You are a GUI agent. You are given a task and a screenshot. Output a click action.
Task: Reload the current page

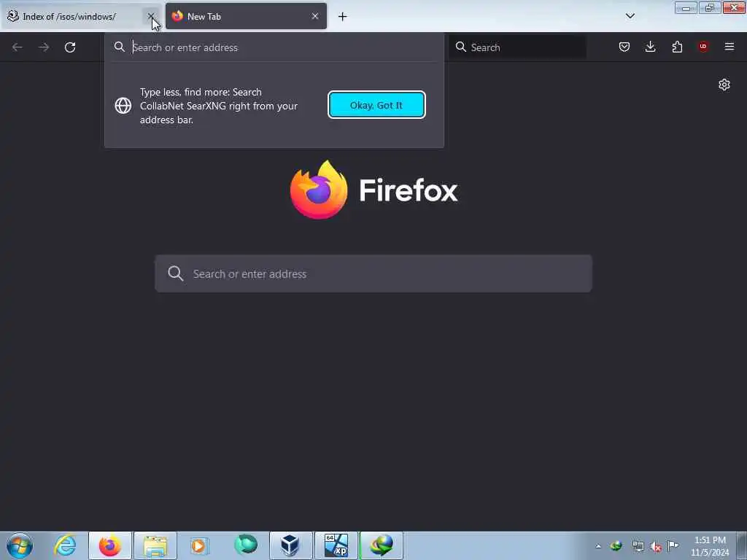point(70,47)
